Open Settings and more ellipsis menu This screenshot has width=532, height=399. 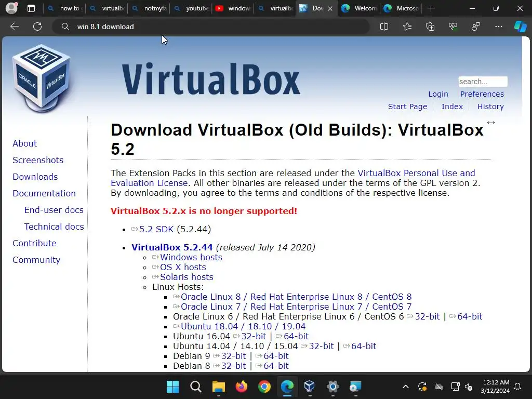498,26
